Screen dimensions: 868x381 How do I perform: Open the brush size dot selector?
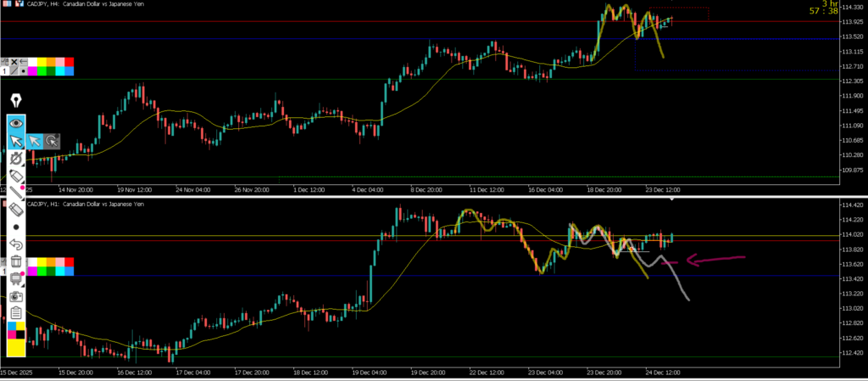click(x=16, y=227)
